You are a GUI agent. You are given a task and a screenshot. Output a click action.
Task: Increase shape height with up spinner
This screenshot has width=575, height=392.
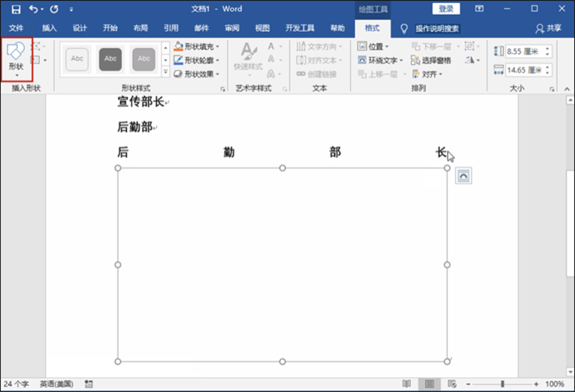[547, 49]
